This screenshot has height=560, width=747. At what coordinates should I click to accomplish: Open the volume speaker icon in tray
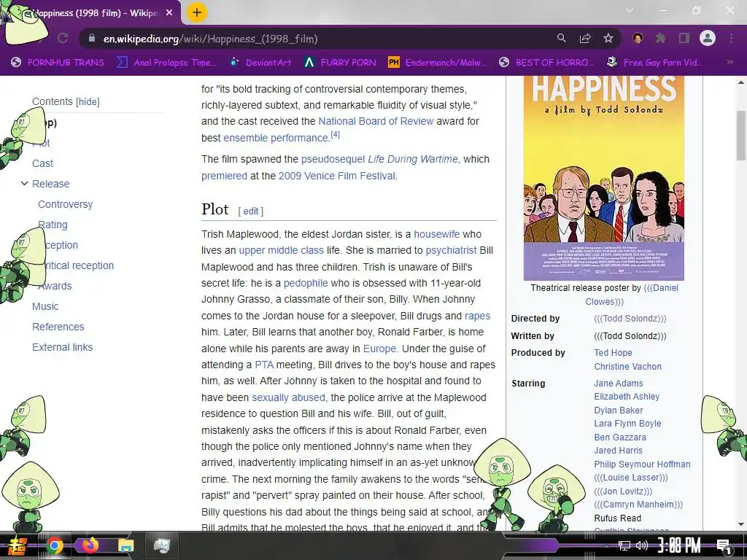point(641,545)
